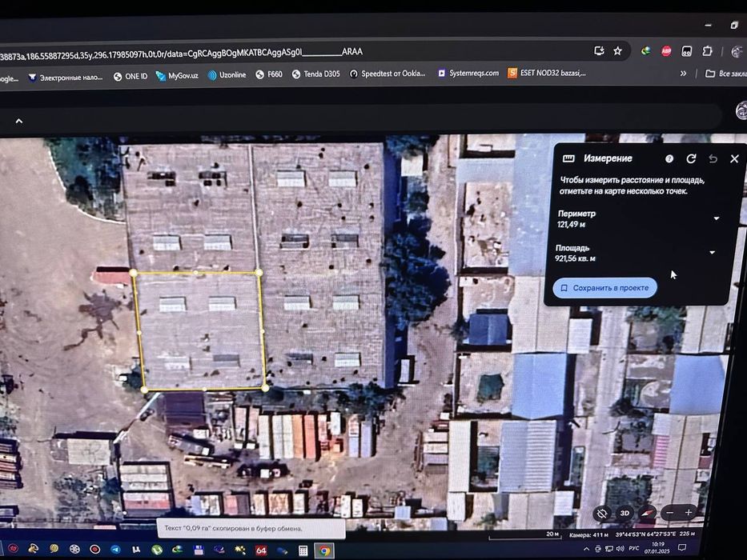This screenshot has width=747, height=560.
Task: Open the MyGov.uz bookmark
Action: coord(177,76)
